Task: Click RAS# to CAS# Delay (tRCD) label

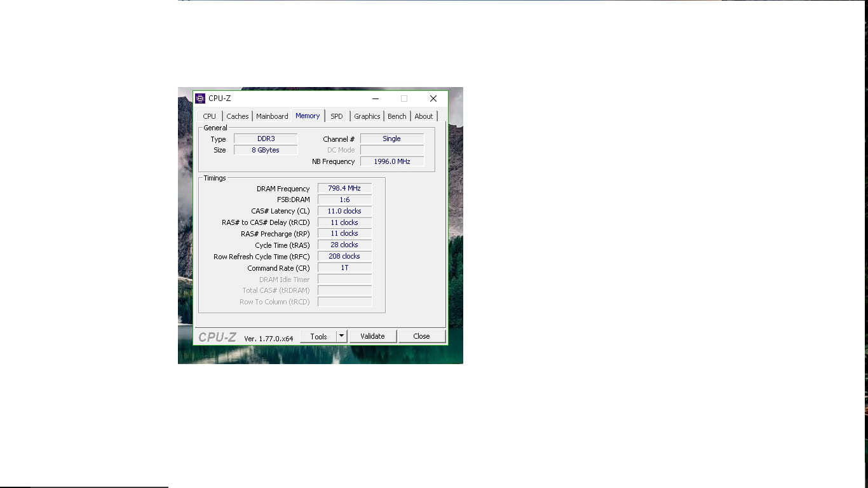Action: pyautogui.click(x=266, y=222)
